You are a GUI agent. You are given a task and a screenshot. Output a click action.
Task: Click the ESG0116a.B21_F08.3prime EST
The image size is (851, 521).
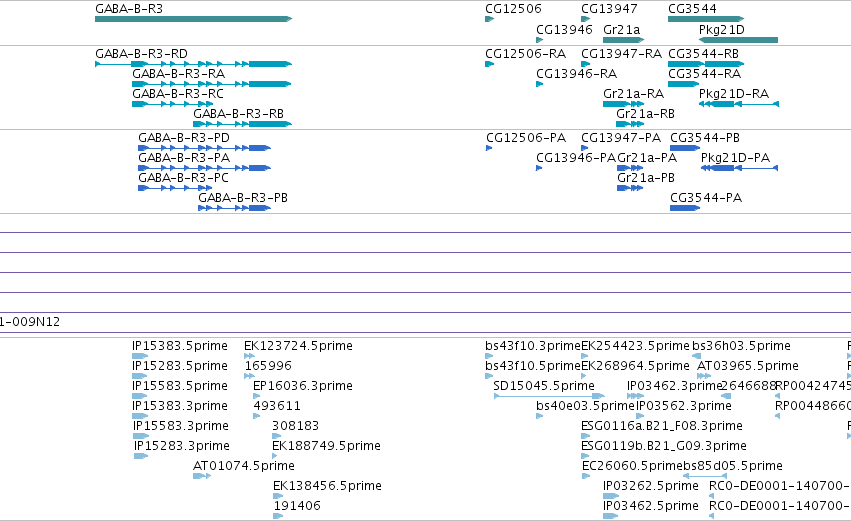click(x=585, y=436)
